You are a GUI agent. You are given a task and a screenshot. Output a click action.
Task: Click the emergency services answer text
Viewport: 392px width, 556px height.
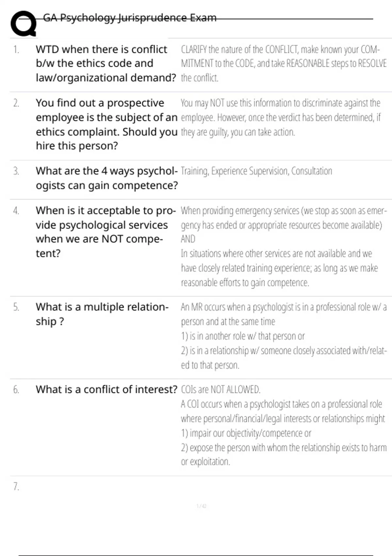(284, 246)
